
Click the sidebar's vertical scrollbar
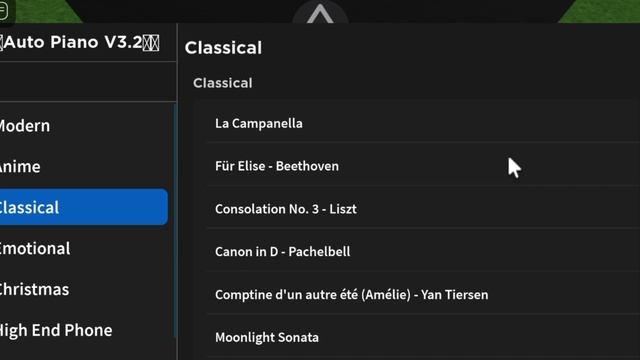click(176, 220)
